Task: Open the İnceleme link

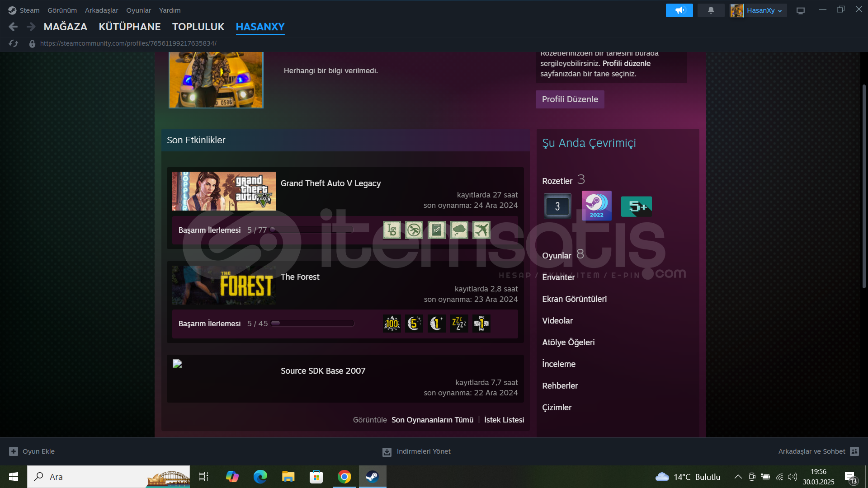Action: point(559,364)
